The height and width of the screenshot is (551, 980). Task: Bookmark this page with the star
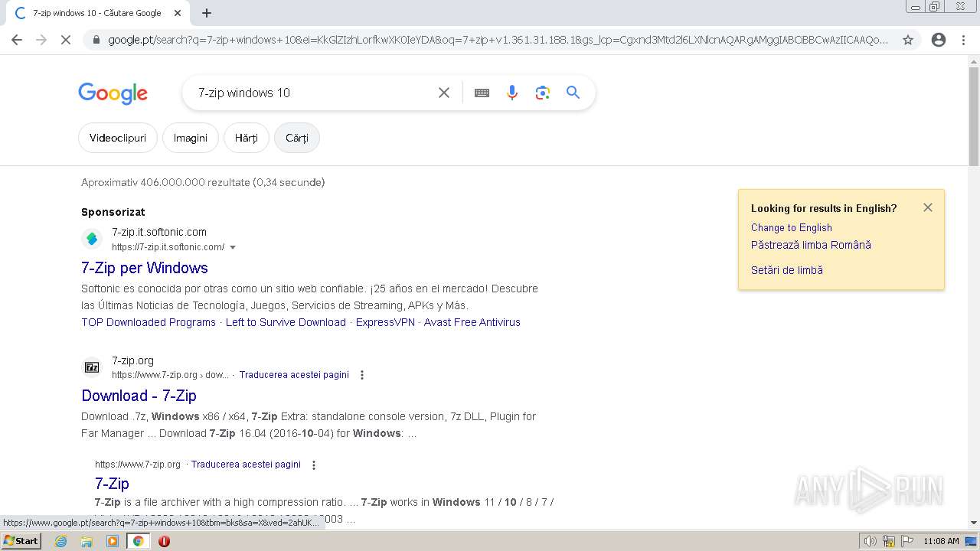(908, 40)
